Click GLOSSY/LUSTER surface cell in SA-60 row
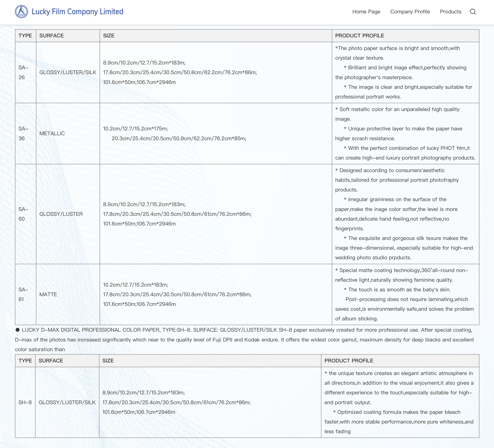The width and height of the screenshot is (494, 448). click(x=68, y=214)
